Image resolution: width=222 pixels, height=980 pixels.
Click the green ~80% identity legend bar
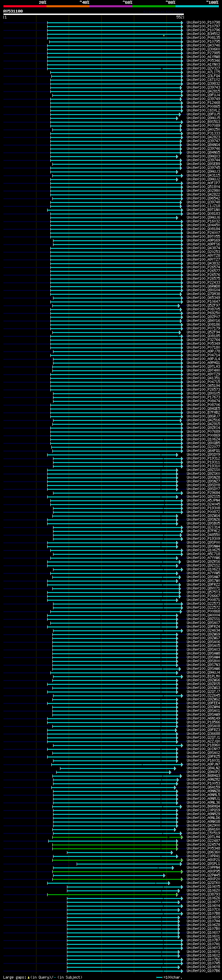[x=154, y=6]
